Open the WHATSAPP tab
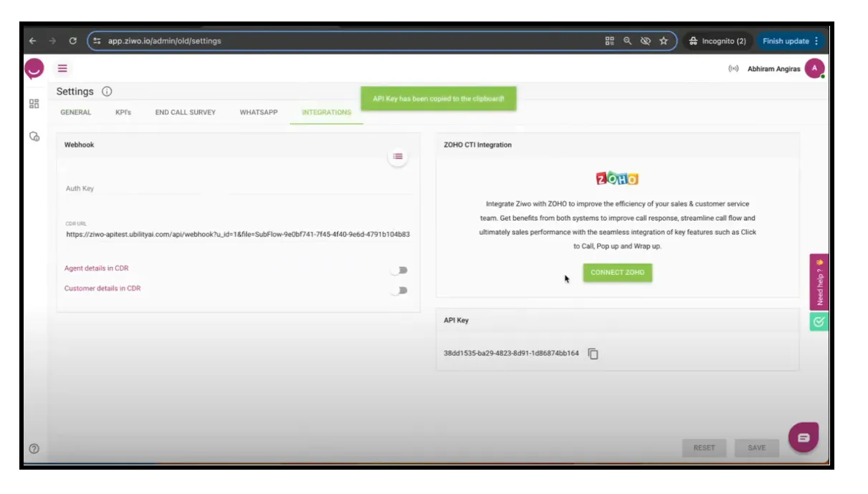 pos(259,112)
